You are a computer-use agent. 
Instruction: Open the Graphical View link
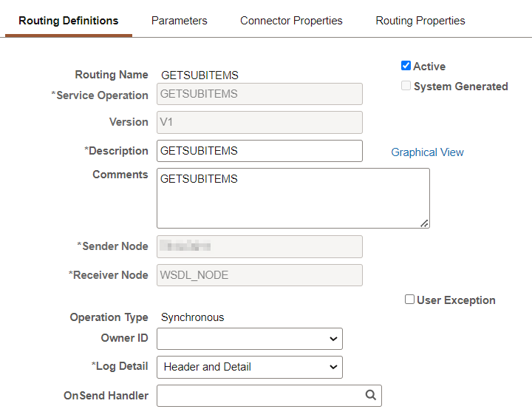pos(428,152)
